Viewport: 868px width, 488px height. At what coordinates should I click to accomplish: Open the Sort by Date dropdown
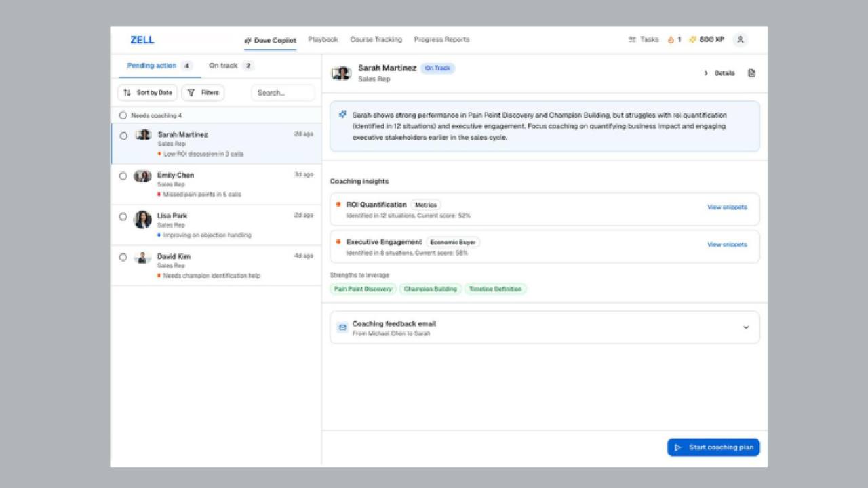[x=148, y=93]
